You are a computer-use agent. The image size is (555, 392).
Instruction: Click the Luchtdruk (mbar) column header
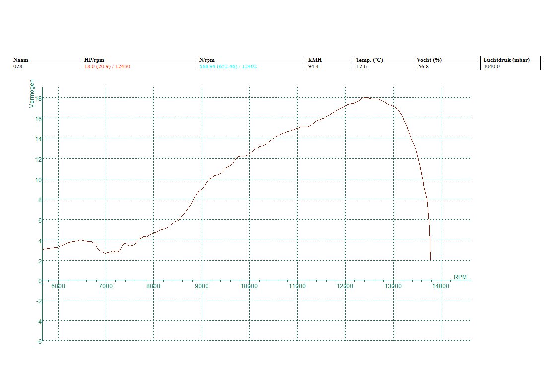(506, 60)
